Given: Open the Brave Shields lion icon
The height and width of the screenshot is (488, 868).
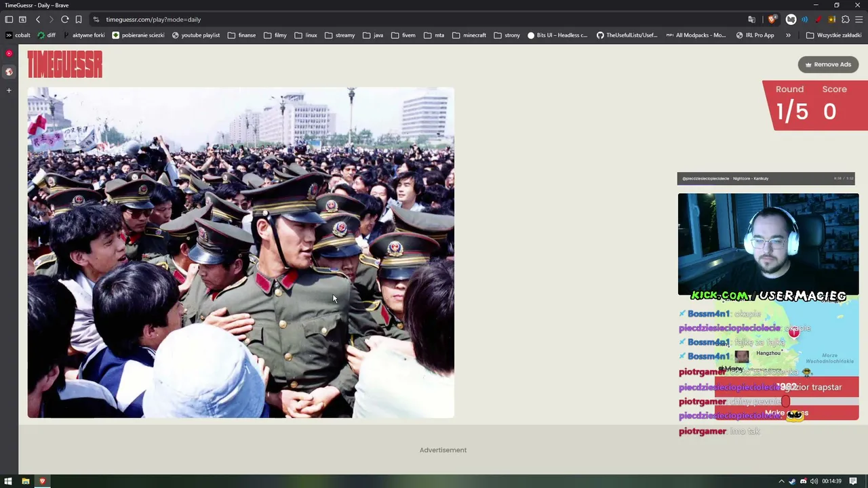Looking at the screenshot, I should pyautogui.click(x=772, y=20).
